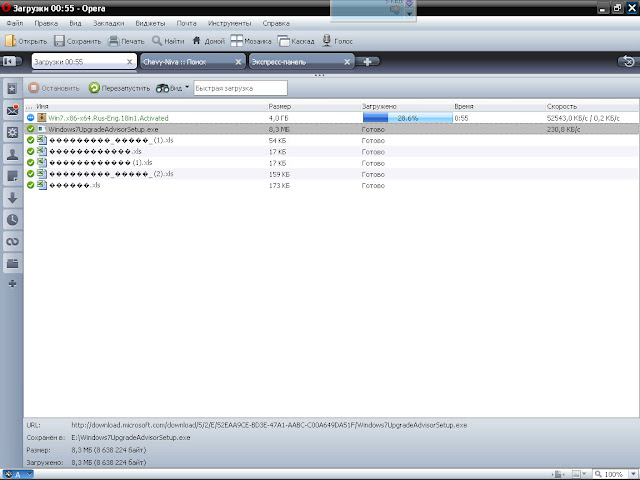This screenshot has height=480, width=640.
Task: Open the Вид menu in the menu bar
Action: pos(75,23)
